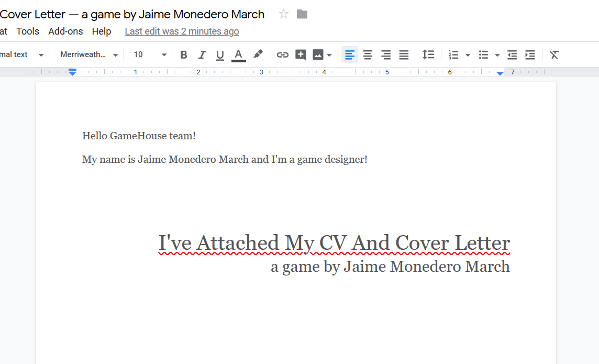
Task: Click the heading 'I've Attached My CV And Cover Letter'
Action: pyautogui.click(x=334, y=244)
